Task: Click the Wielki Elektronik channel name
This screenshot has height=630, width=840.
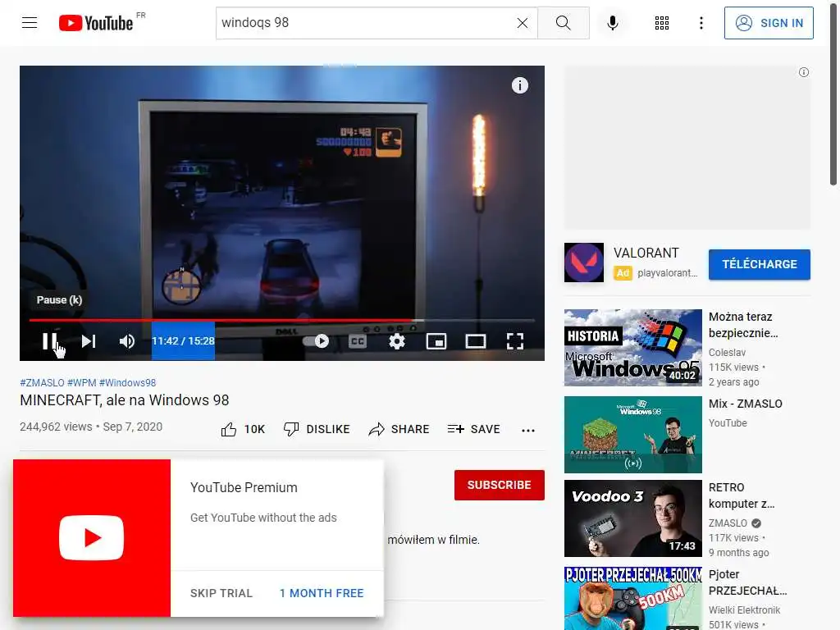Action: tap(744, 609)
